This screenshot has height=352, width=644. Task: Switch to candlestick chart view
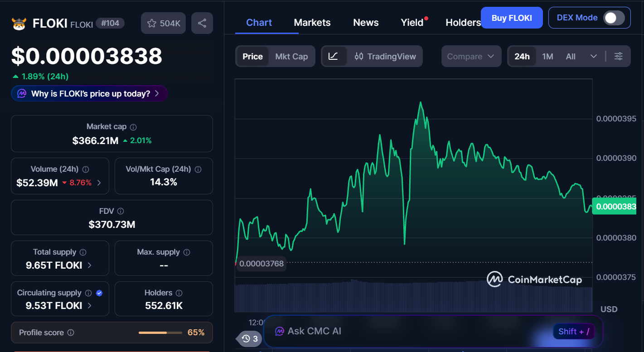[359, 56]
